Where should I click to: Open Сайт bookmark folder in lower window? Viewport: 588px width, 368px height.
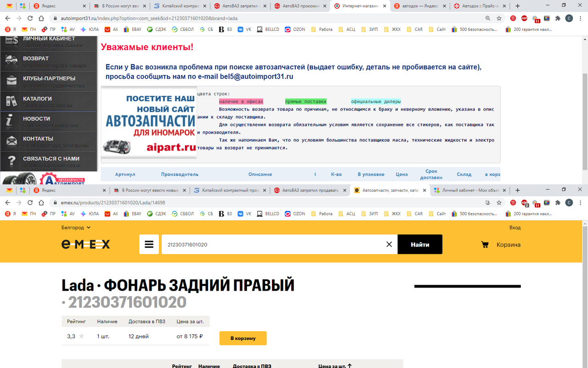(x=437, y=213)
